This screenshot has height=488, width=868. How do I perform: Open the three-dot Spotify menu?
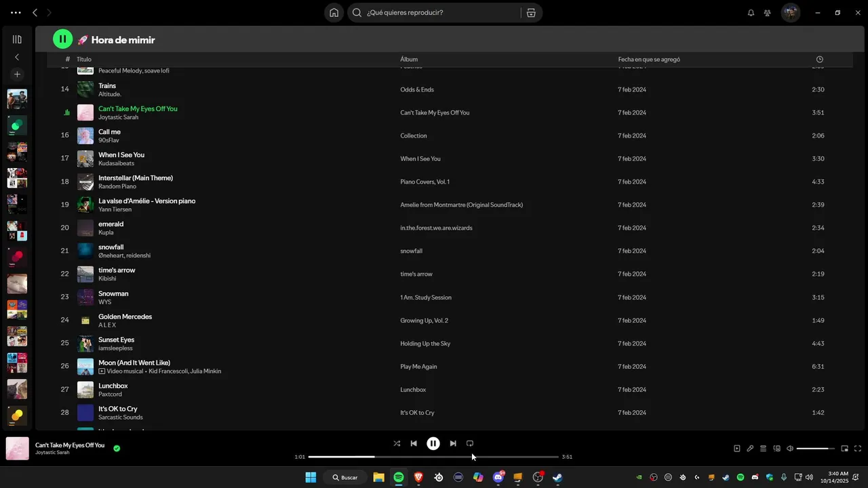[16, 13]
